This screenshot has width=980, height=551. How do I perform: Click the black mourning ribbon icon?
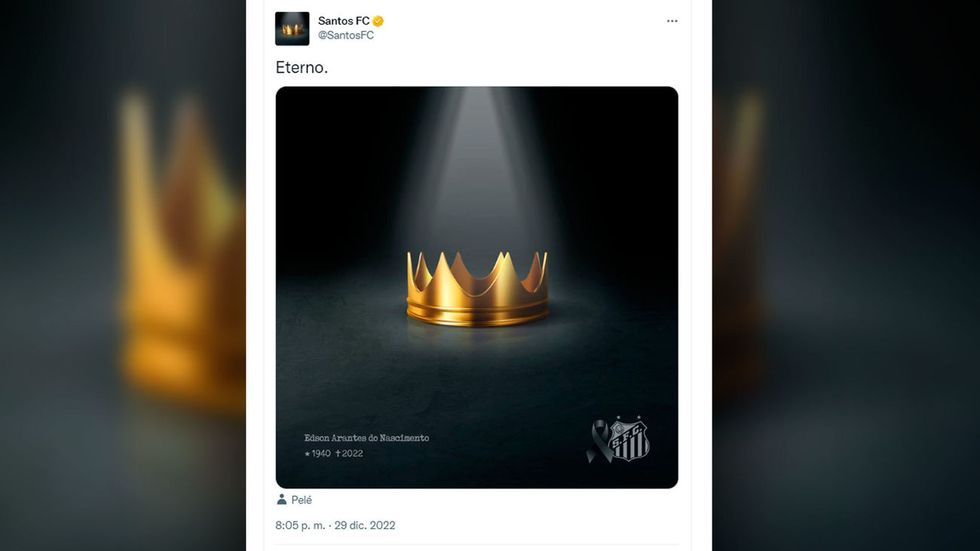click(598, 441)
